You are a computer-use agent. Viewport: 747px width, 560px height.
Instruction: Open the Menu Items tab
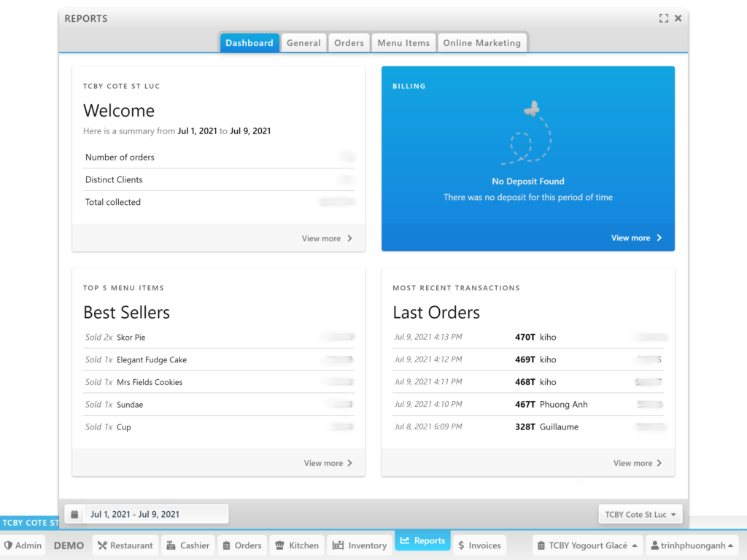(403, 43)
